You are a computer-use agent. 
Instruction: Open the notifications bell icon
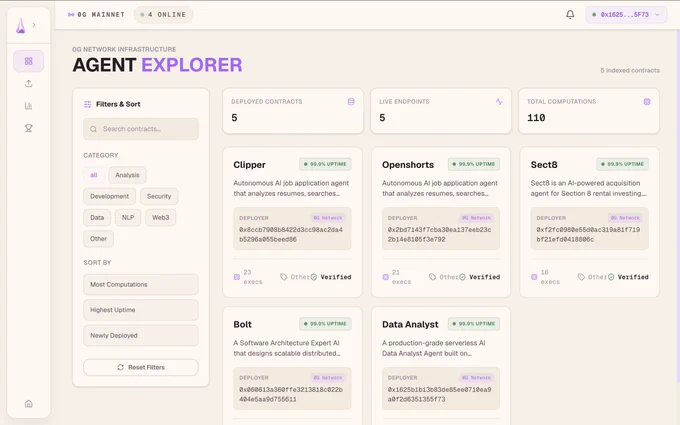[570, 14]
